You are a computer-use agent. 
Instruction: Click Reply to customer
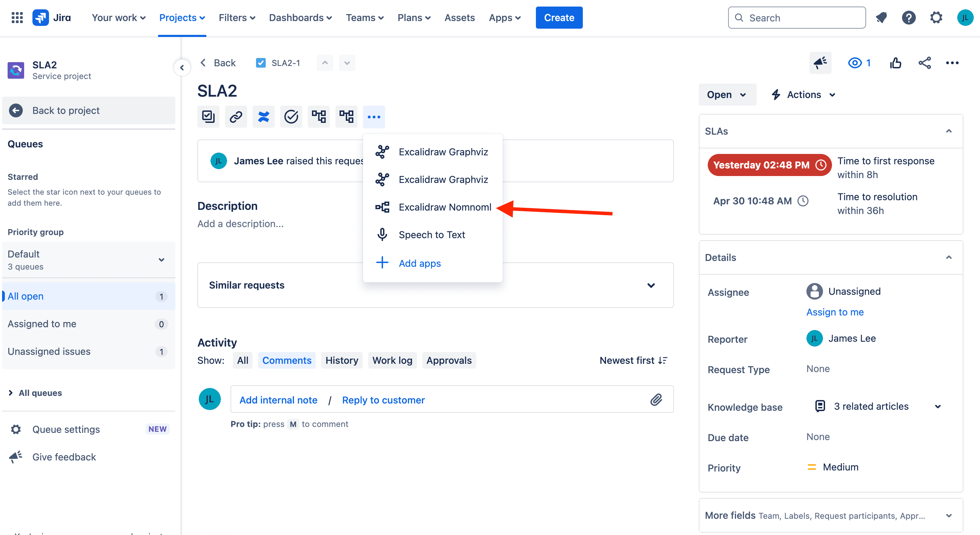[x=383, y=400]
